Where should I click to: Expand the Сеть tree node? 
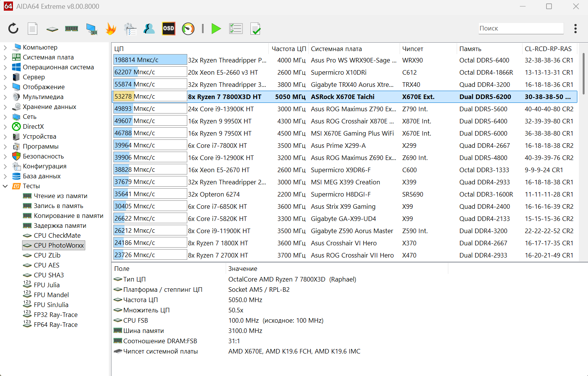[x=5, y=117]
